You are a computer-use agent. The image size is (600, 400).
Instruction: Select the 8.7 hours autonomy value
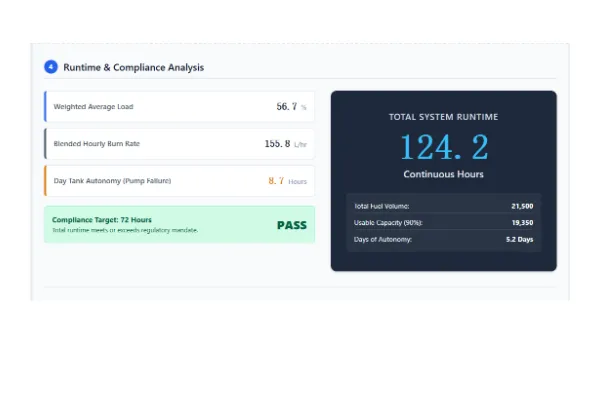276,181
